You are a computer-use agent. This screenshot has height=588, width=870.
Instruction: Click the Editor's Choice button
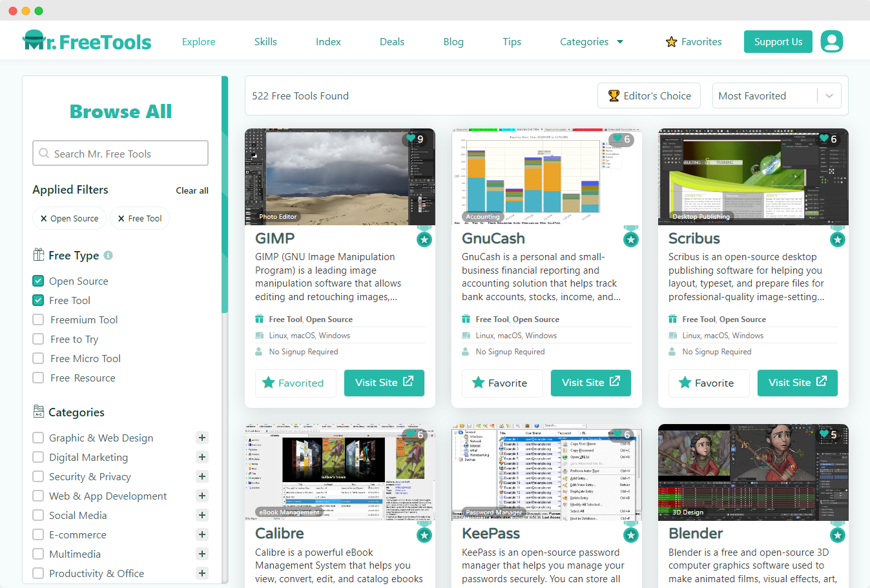coord(649,96)
